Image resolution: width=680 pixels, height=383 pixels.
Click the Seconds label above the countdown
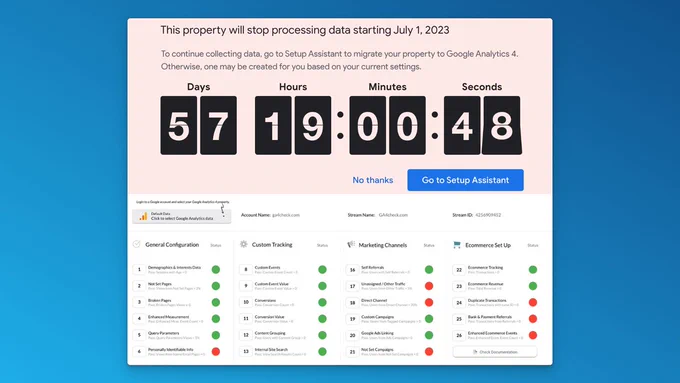482,87
